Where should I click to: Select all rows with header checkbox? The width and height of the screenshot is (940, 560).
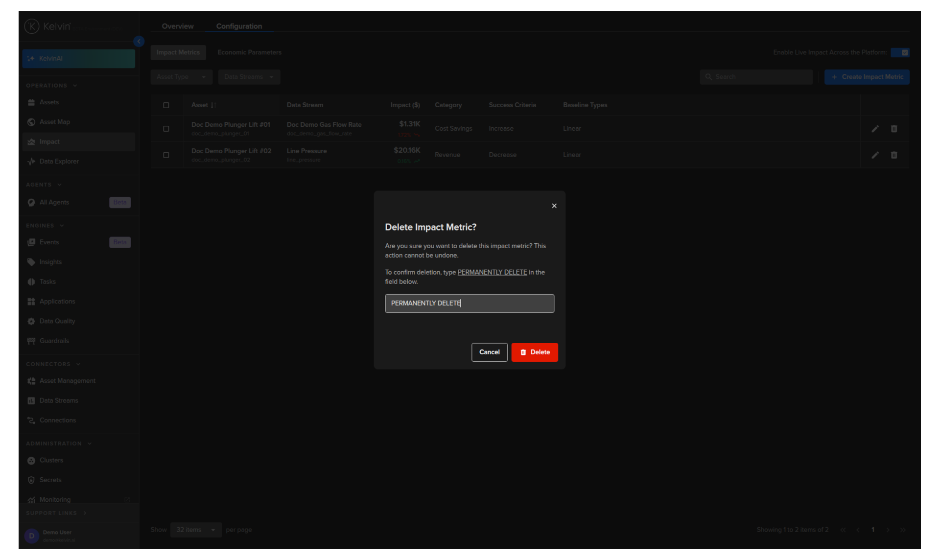click(x=166, y=105)
